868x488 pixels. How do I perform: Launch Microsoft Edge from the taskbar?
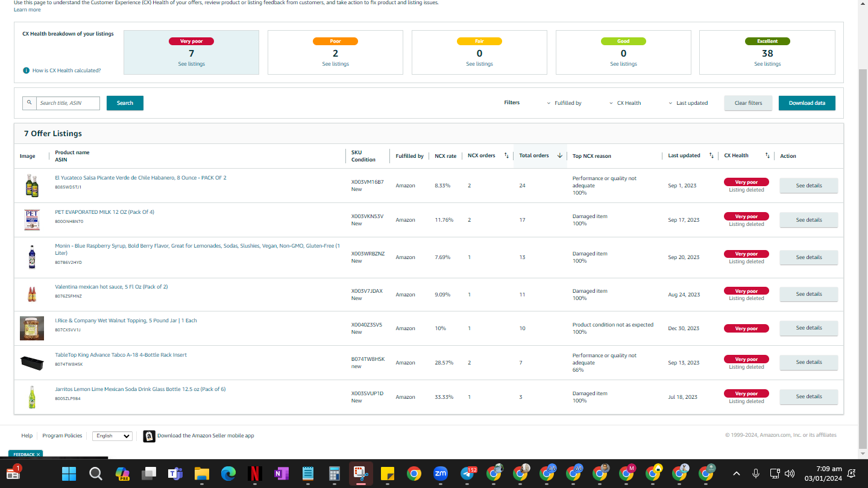point(228,474)
